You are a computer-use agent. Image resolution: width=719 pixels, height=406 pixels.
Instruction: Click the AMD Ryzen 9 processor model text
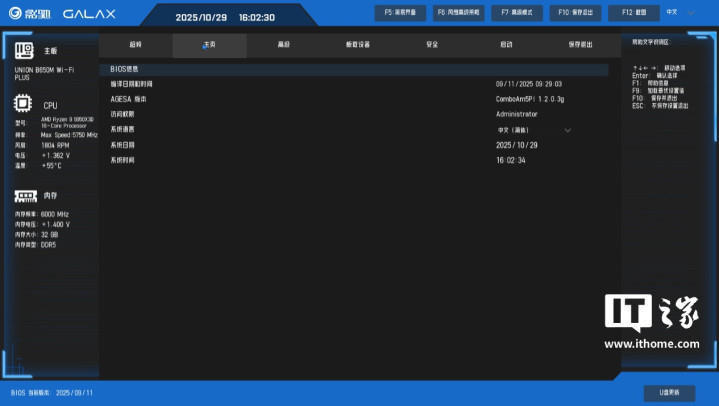click(x=67, y=122)
